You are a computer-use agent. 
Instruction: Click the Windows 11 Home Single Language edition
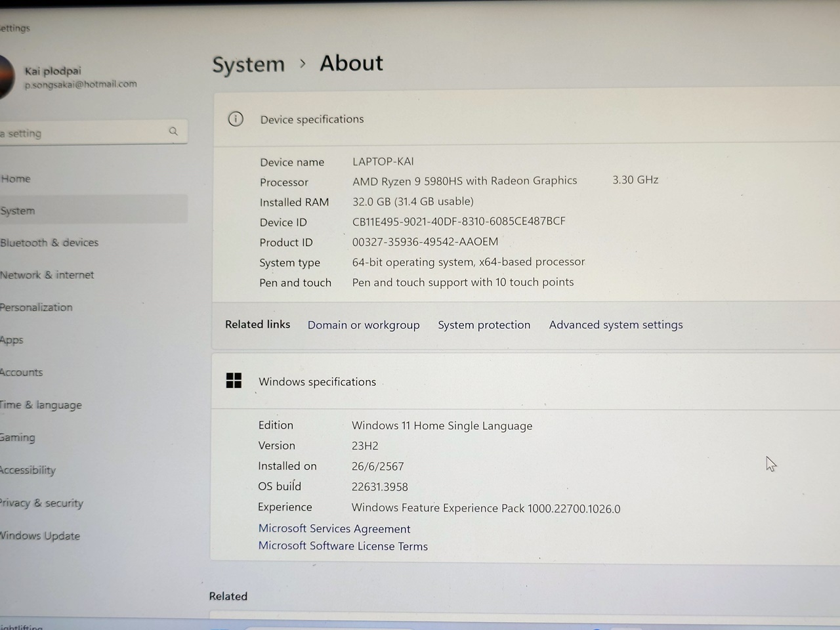(442, 426)
